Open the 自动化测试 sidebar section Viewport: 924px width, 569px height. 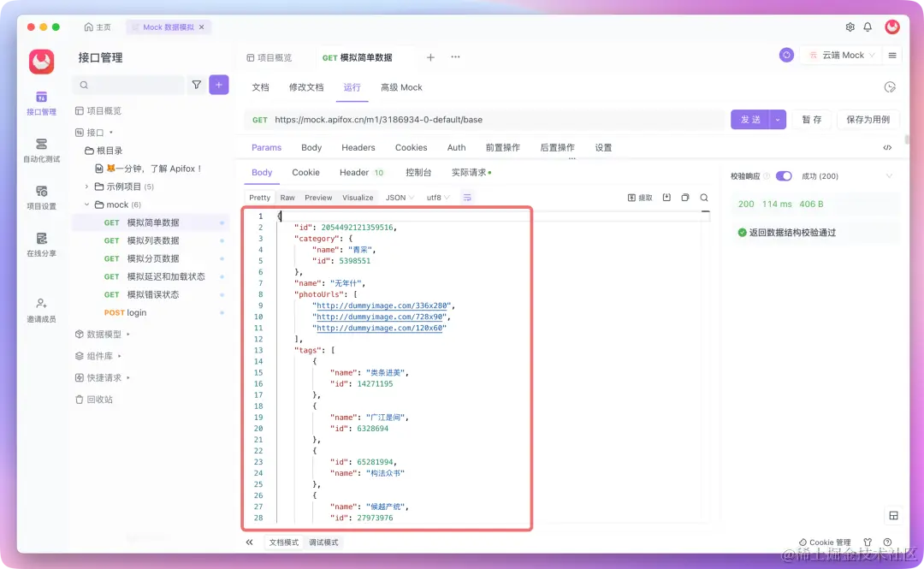[41, 151]
